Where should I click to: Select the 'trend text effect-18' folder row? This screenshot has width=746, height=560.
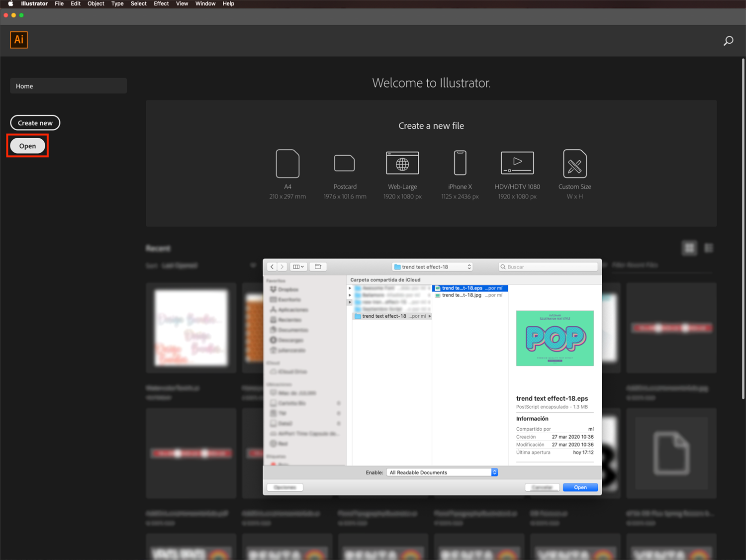392,316
